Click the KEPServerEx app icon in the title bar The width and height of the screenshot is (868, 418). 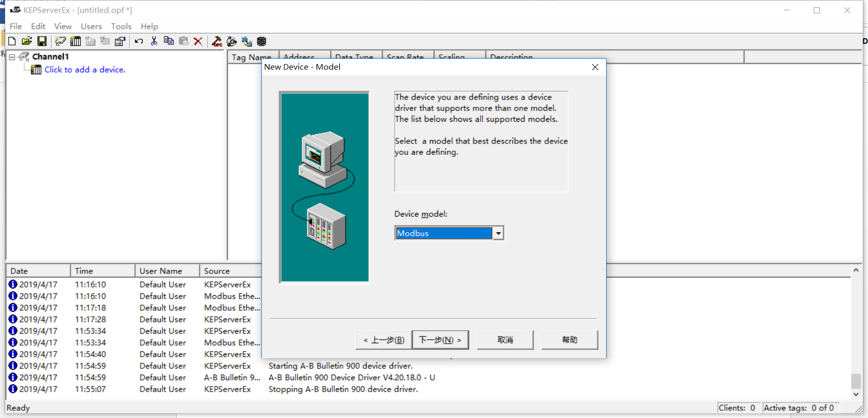tap(16, 10)
